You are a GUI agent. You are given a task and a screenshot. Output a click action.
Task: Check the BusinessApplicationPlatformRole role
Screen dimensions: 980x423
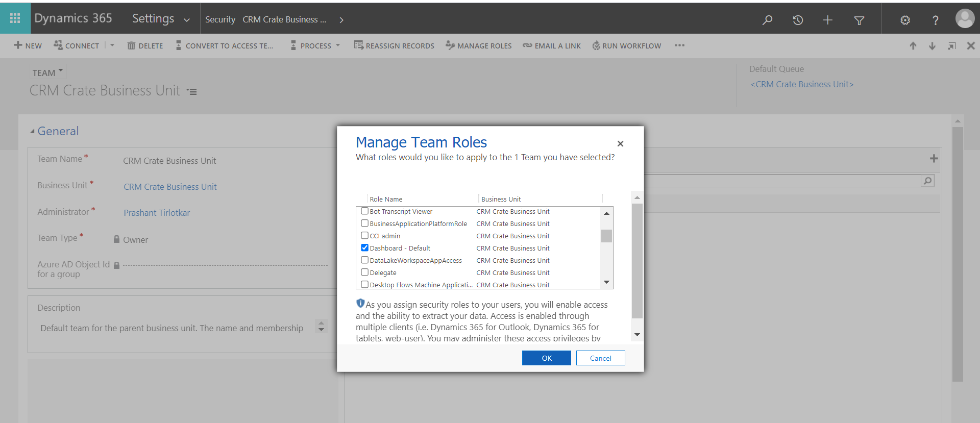click(365, 223)
